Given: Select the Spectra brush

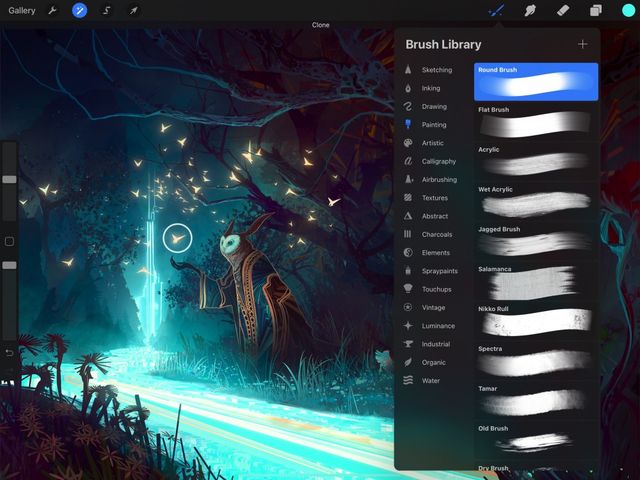Looking at the screenshot, I should pos(536,361).
